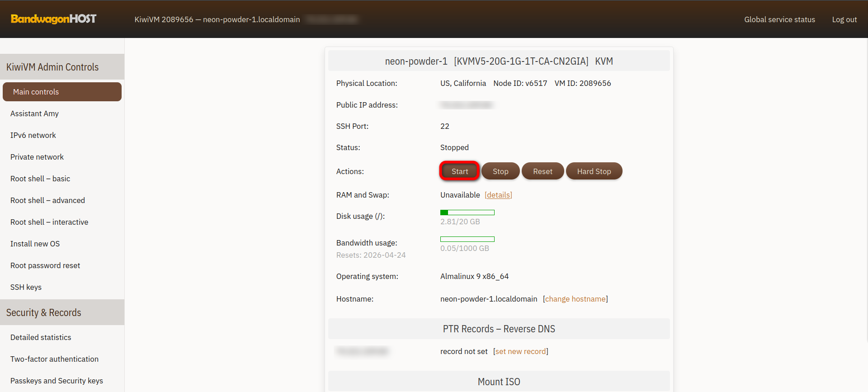Open Two-factor authentication settings
The width and height of the screenshot is (868, 392).
point(54,359)
